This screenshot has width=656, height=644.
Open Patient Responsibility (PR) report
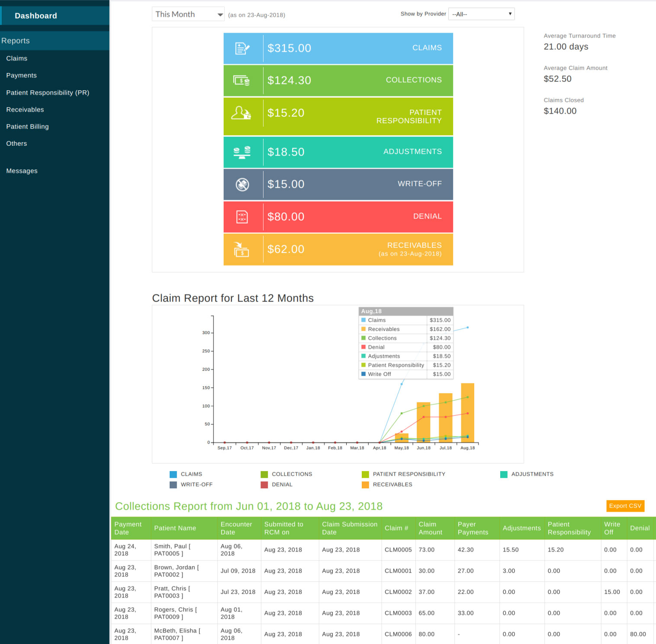click(x=48, y=93)
